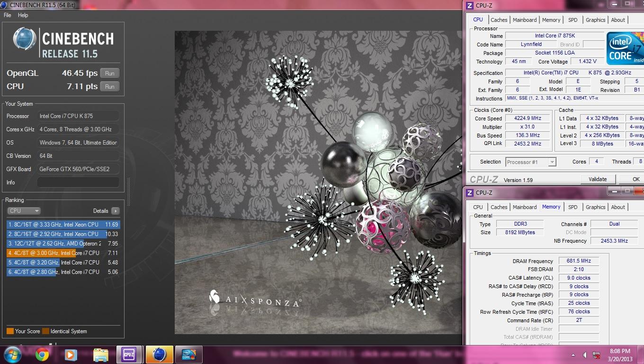Viewport: 644px width, 364px height.
Task: Click the Intel Core i7 logo badge
Action: tap(625, 49)
